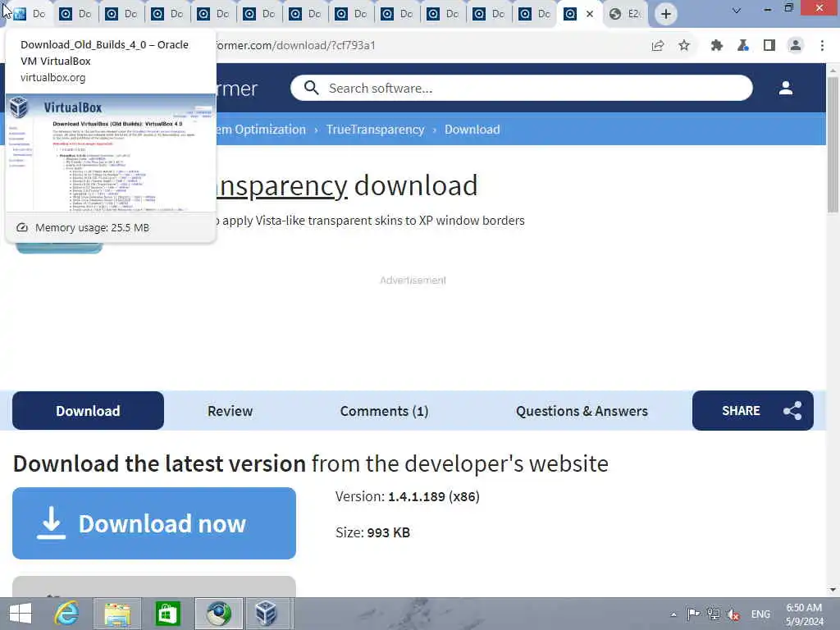Image resolution: width=840 pixels, height=630 pixels.
Task: Show hidden system tray icons
Action: pos(673,614)
